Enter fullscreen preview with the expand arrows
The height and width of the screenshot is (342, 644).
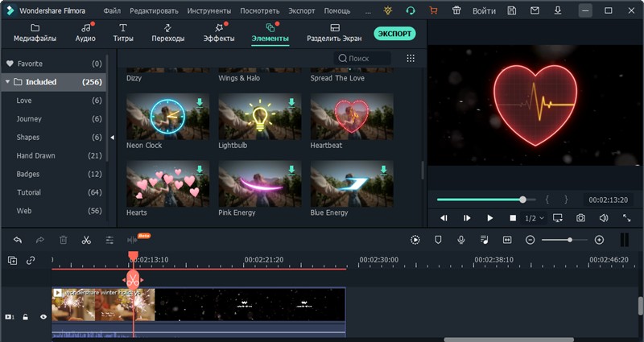(x=626, y=218)
